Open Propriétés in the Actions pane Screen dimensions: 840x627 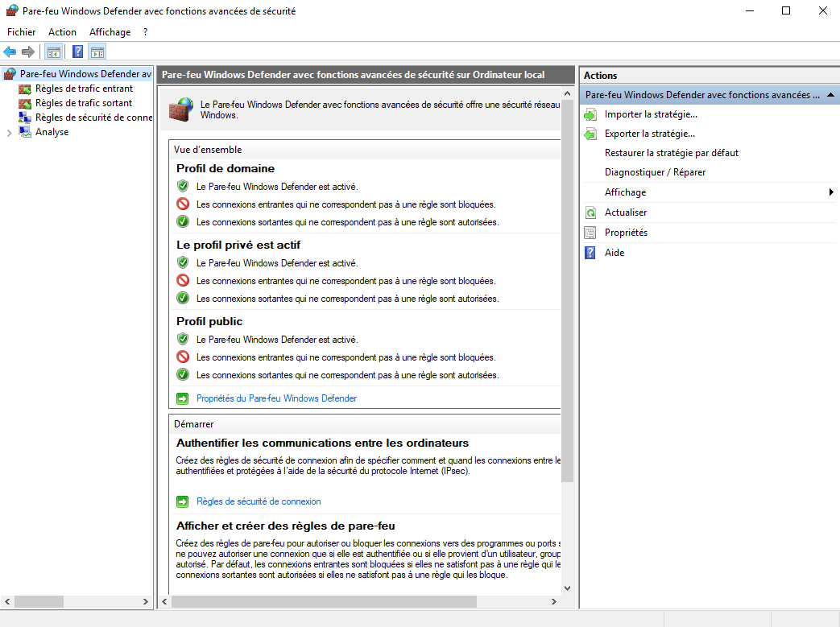point(626,233)
